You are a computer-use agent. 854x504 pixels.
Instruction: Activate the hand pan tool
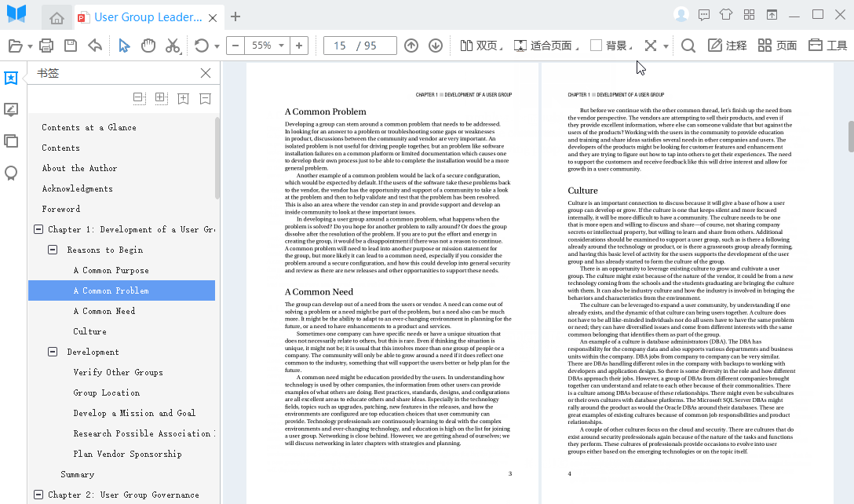point(148,46)
